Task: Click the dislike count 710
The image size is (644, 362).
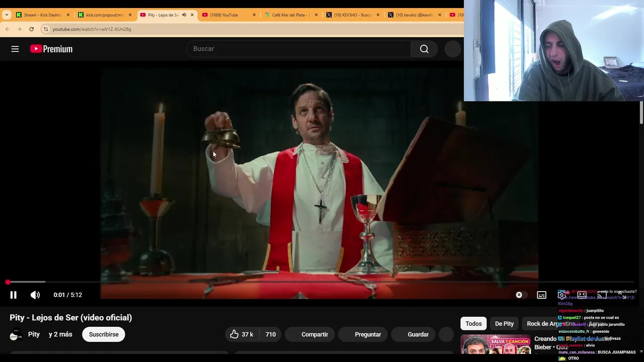Action: click(x=271, y=334)
